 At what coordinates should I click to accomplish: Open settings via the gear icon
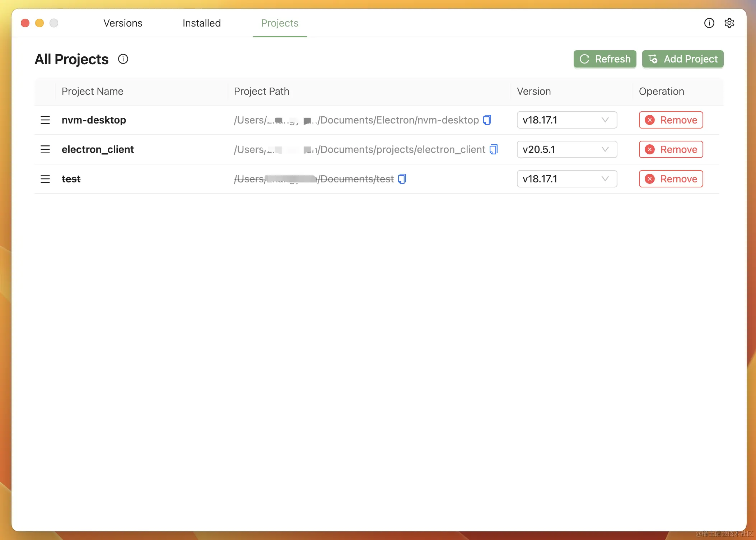[x=729, y=23]
